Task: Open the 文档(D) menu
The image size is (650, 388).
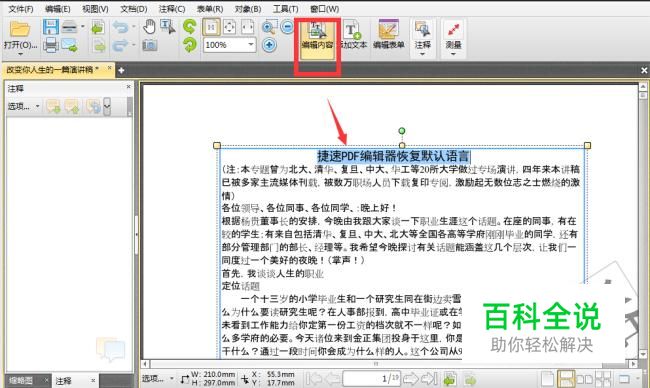Action: pos(133,9)
